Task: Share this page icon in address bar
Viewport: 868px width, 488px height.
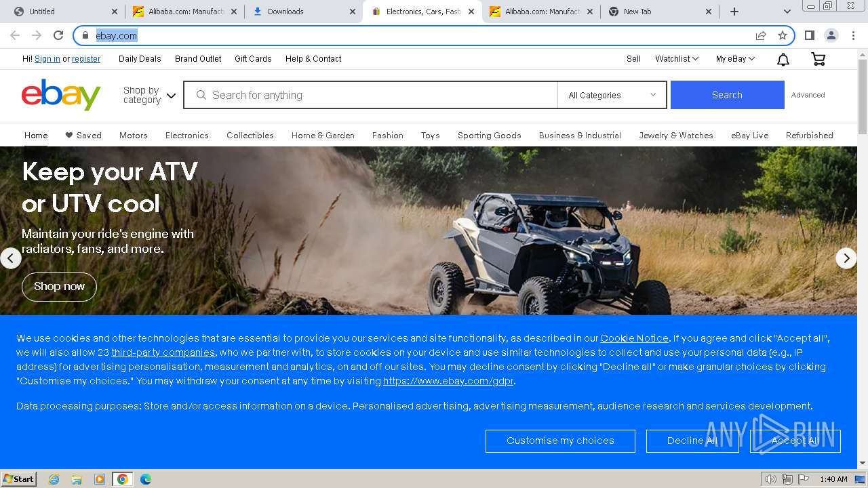Action: (761, 35)
